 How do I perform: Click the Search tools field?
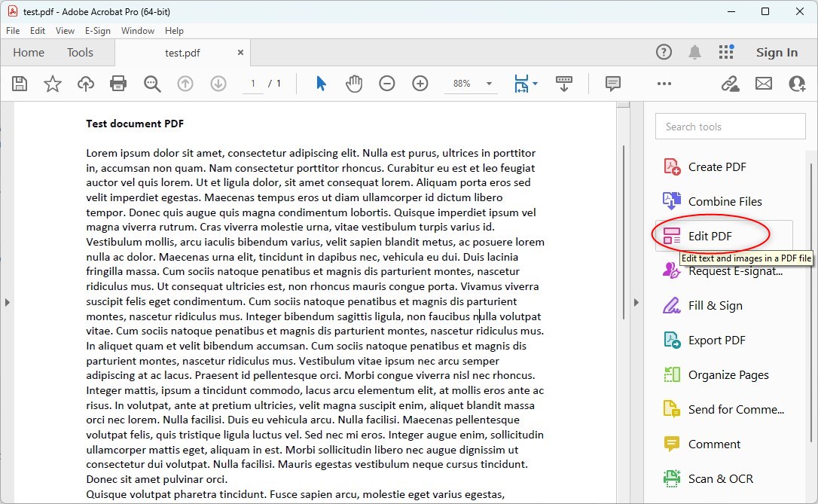pyautogui.click(x=730, y=127)
